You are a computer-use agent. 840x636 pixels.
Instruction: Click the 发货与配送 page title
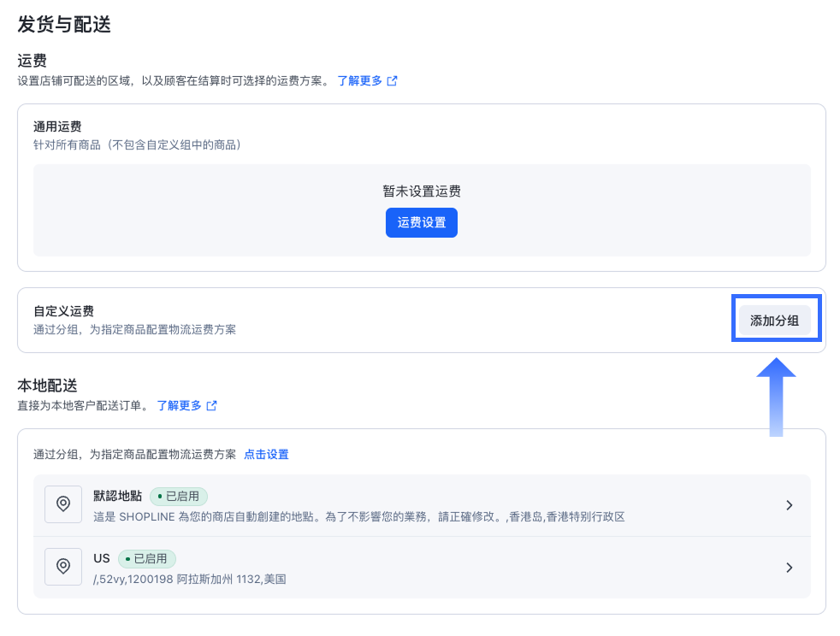tap(64, 24)
